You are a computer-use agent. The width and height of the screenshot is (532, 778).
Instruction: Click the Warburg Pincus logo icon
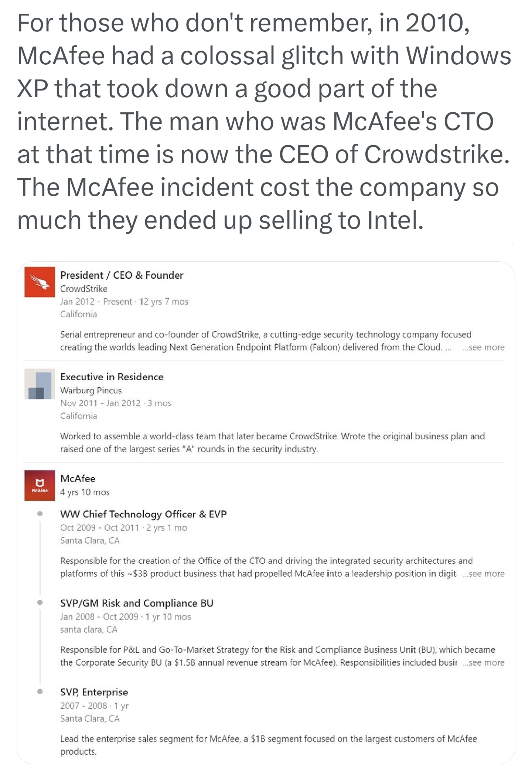click(x=40, y=384)
